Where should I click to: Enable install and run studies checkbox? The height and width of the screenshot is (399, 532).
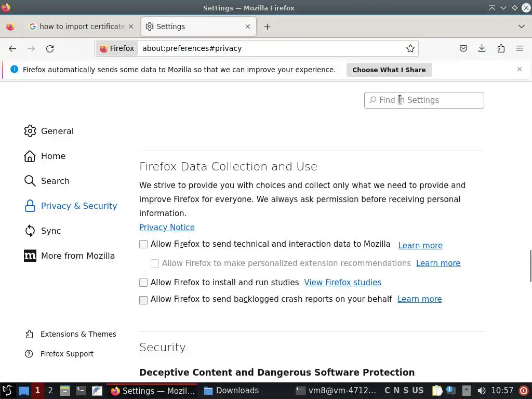point(143,283)
